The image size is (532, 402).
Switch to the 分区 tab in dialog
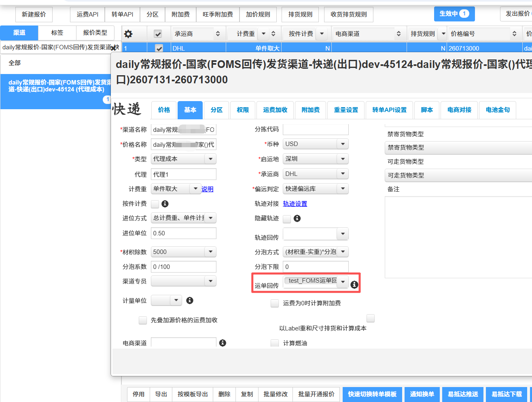(216, 110)
